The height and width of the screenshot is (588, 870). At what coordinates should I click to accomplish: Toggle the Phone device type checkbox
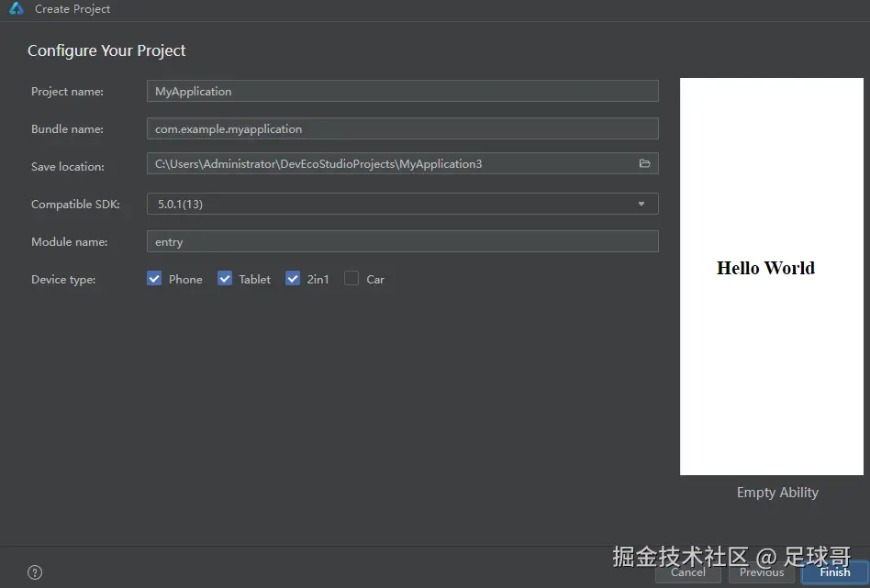pos(154,279)
